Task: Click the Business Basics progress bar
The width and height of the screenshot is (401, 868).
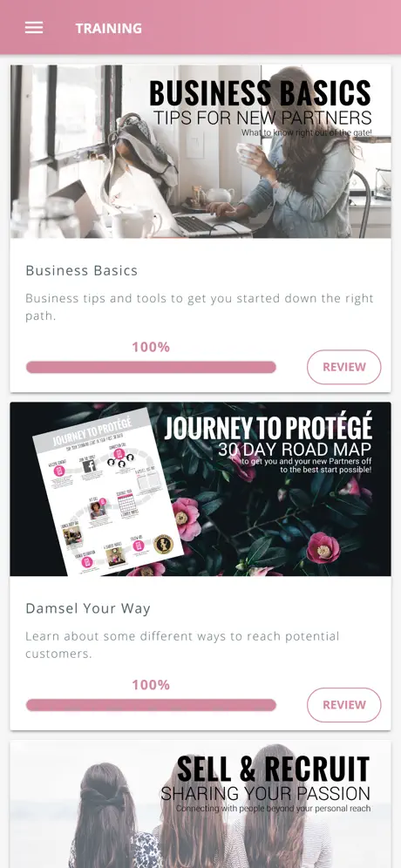Action: coord(151,367)
